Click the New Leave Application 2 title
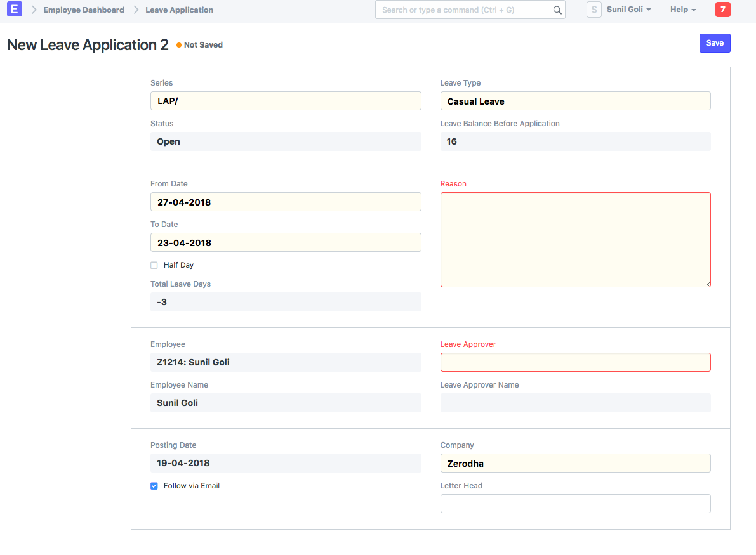756x555 pixels. point(87,44)
